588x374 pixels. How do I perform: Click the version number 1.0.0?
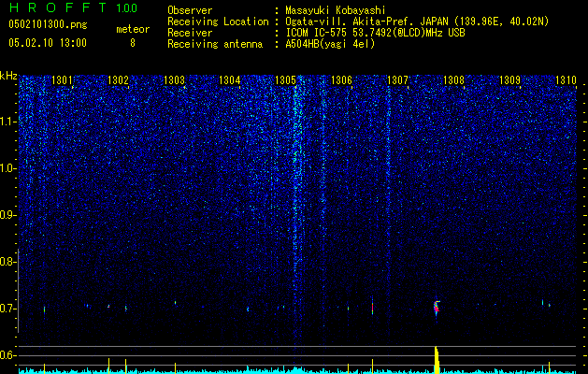127,8
